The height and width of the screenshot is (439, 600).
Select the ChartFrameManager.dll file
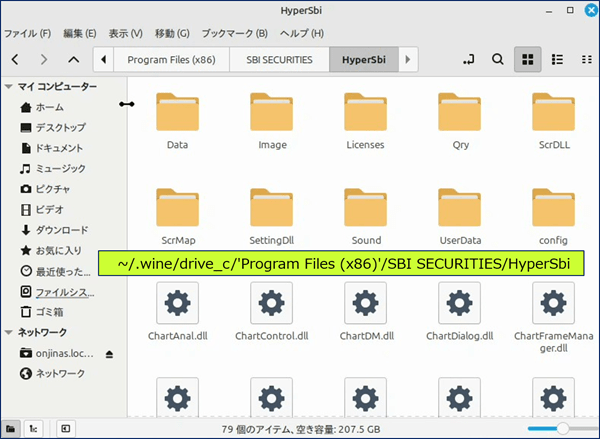click(x=554, y=318)
